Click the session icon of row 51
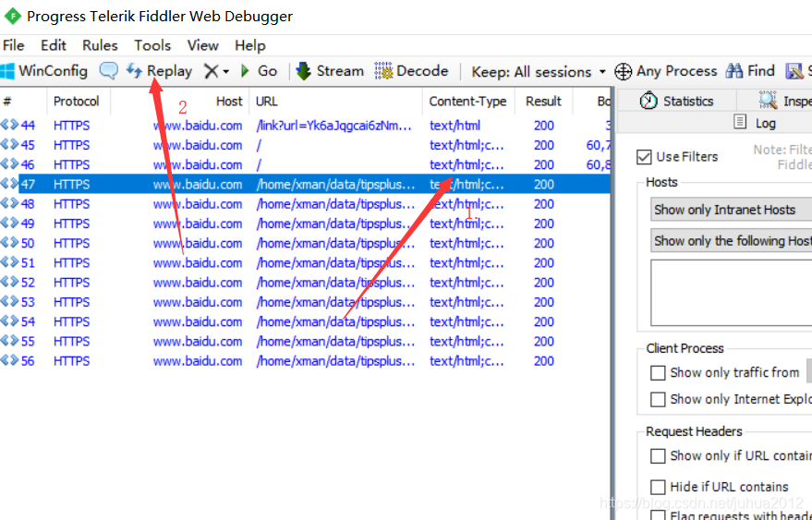The height and width of the screenshot is (520, 812). coord(9,262)
